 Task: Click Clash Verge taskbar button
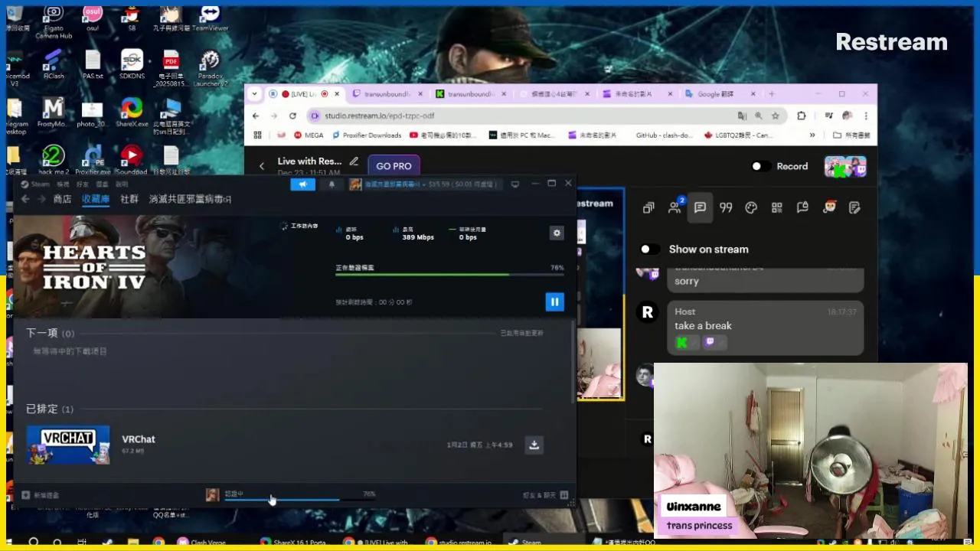201,543
